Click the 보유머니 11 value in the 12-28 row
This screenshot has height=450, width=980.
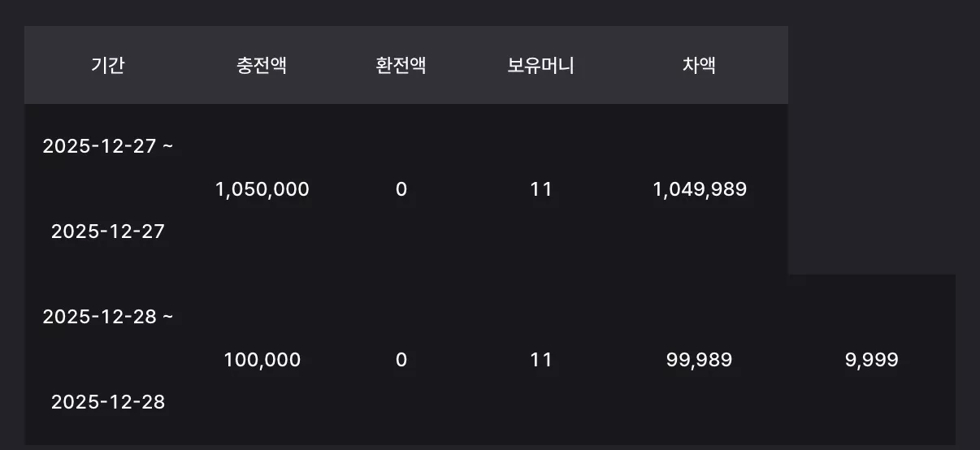pyautogui.click(x=540, y=360)
